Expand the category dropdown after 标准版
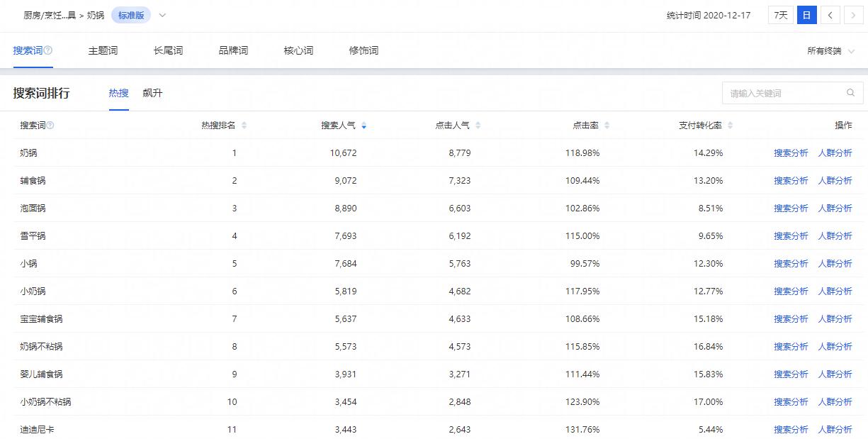The width and height of the screenshot is (868, 439). pos(162,15)
